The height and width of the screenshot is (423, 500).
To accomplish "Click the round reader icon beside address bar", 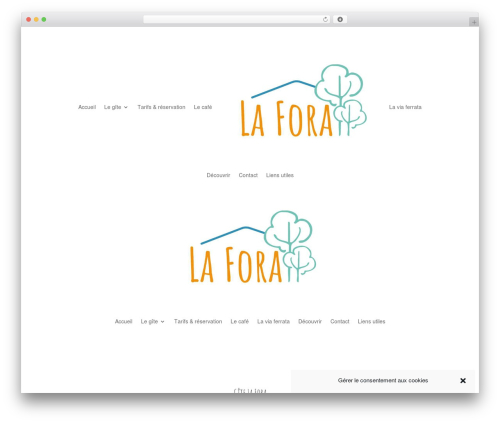I will [340, 20].
